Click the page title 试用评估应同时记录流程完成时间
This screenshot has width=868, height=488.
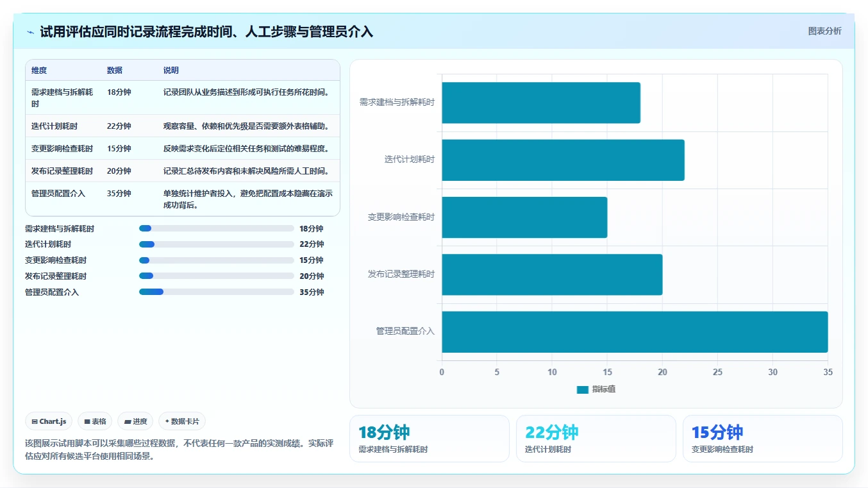tap(206, 32)
